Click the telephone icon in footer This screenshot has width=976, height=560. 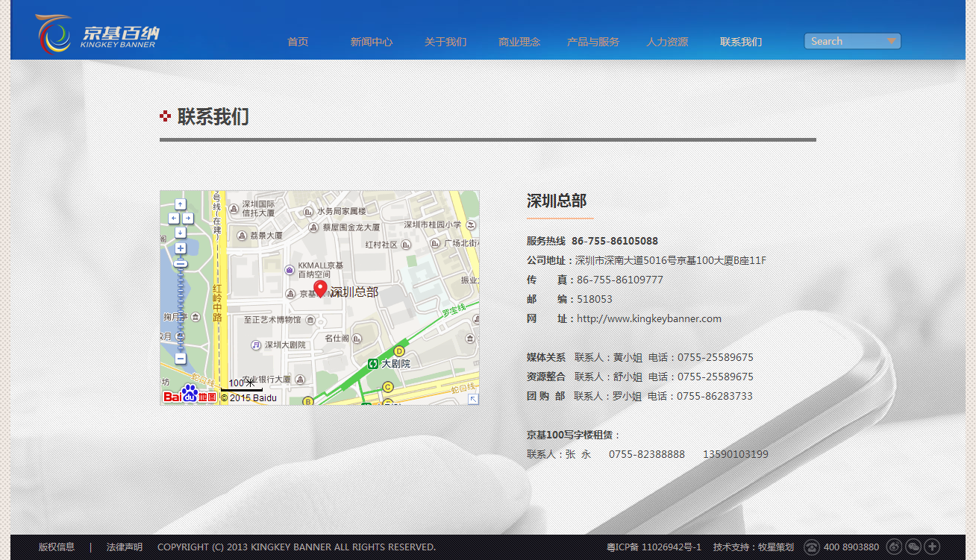pyautogui.click(x=812, y=547)
